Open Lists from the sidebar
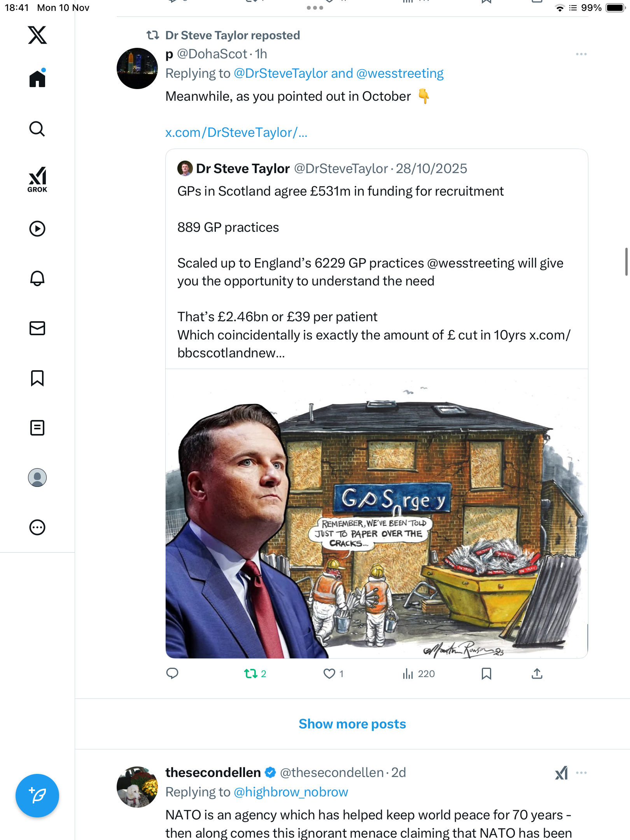 pos(37,428)
